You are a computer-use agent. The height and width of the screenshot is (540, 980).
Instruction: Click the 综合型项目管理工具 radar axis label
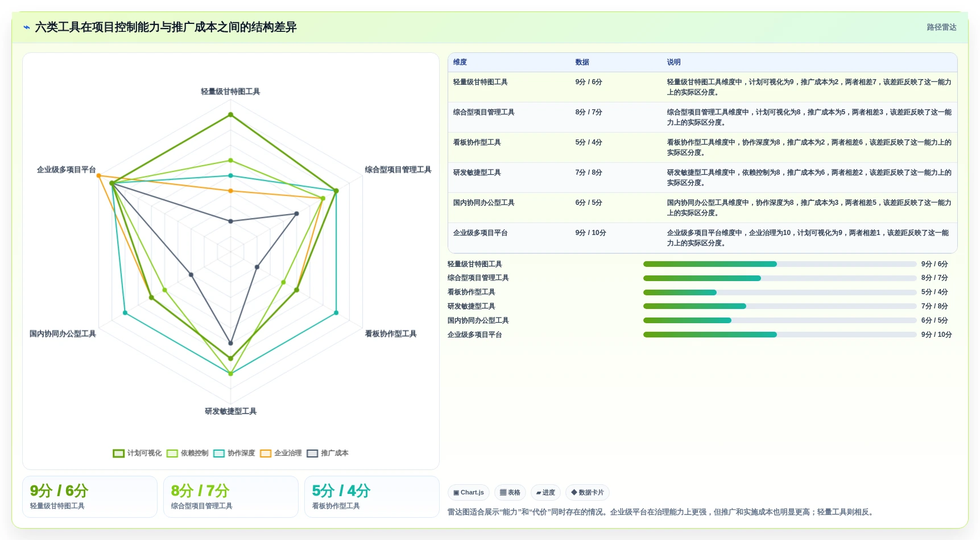click(398, 170)
